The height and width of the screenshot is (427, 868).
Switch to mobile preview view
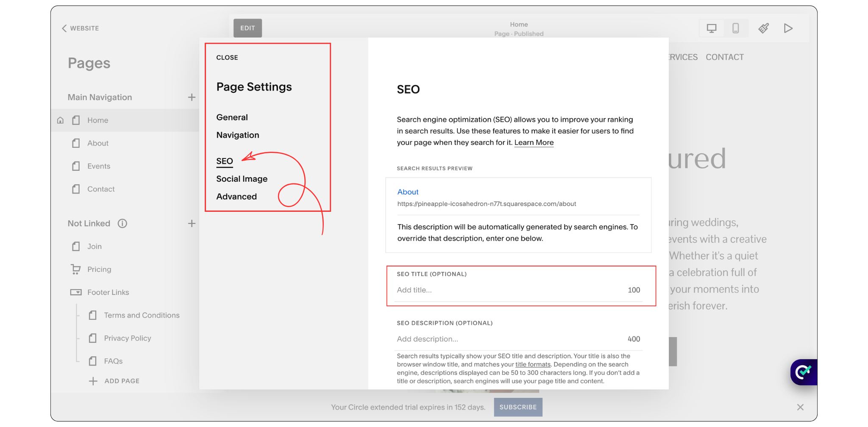[736, 28]
